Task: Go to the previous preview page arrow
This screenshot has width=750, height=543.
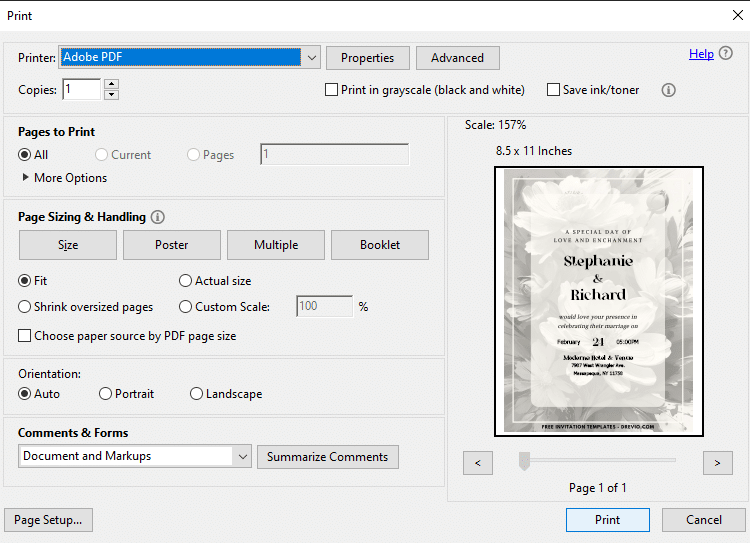Action: (x=477, y=463)
